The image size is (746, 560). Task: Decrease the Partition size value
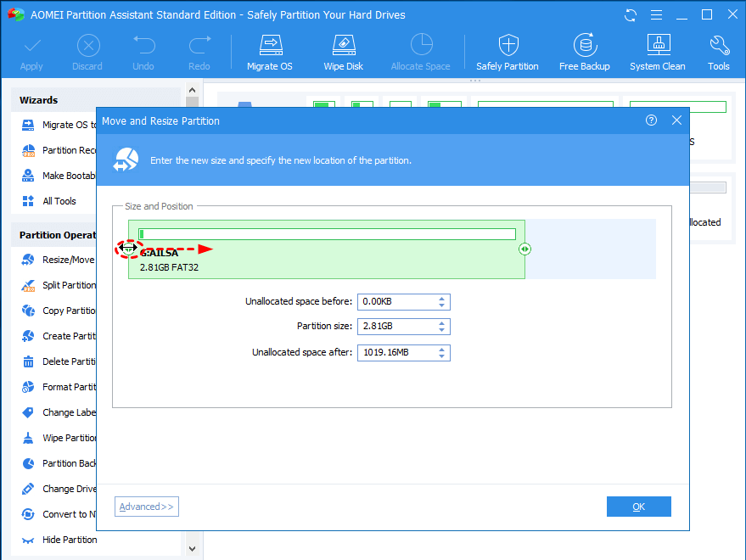point(442,330)
